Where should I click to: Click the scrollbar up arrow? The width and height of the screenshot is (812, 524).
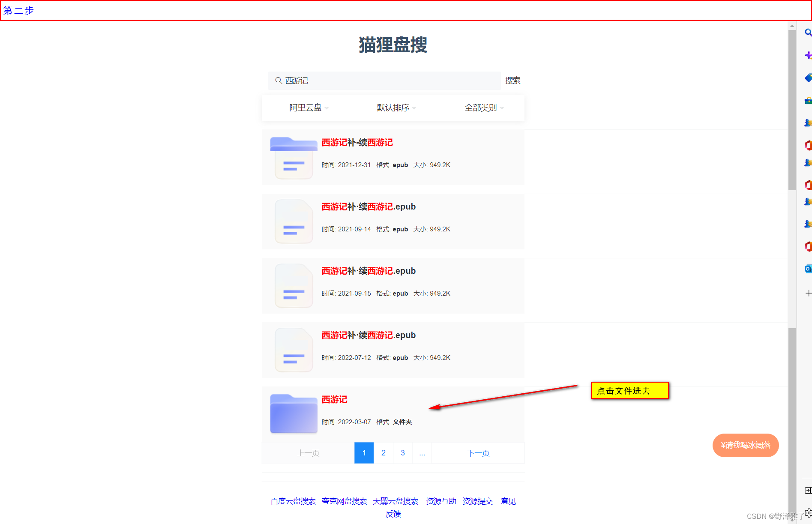coord(792,26)
